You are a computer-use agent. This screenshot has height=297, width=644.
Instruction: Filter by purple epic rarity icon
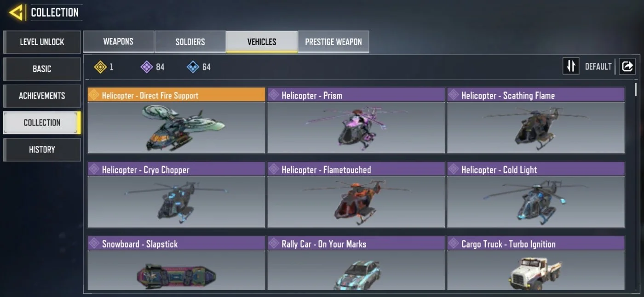pos(146,67)
